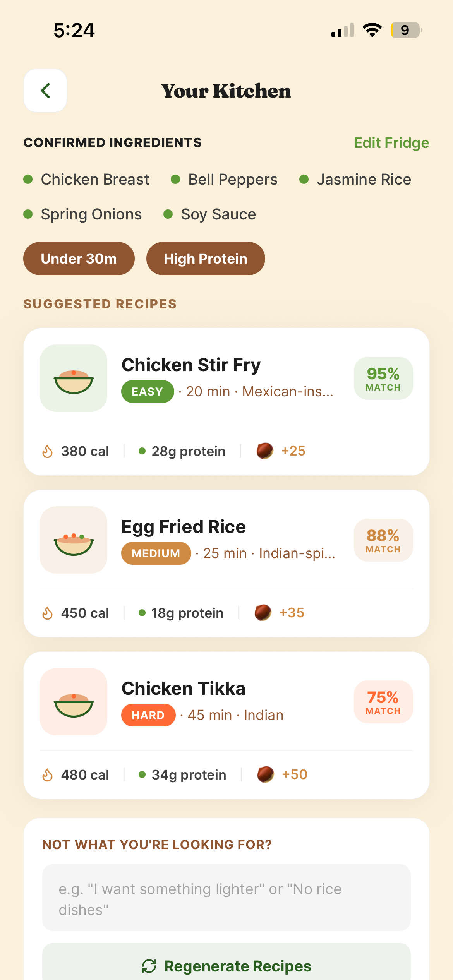This screenshot has height=980, width=453.
Task: Tap the Chicken Tikka bowl icon
Action: tap(74, 702)
